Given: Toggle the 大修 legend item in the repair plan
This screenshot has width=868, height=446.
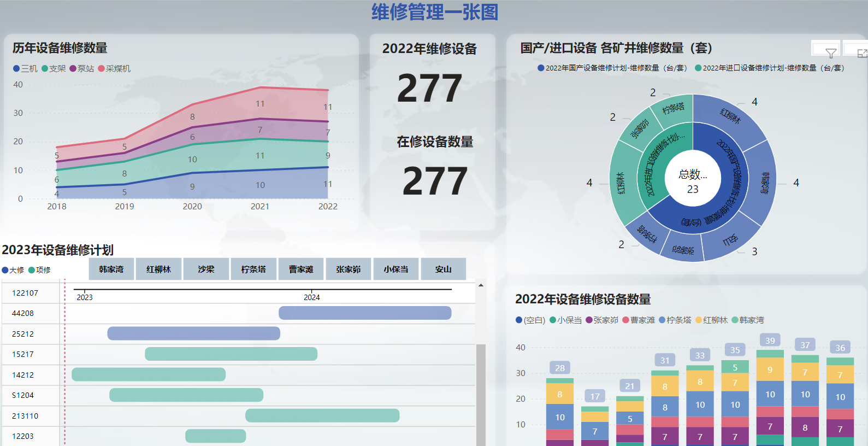Looking at the screenshot, I should pos(13,270).
